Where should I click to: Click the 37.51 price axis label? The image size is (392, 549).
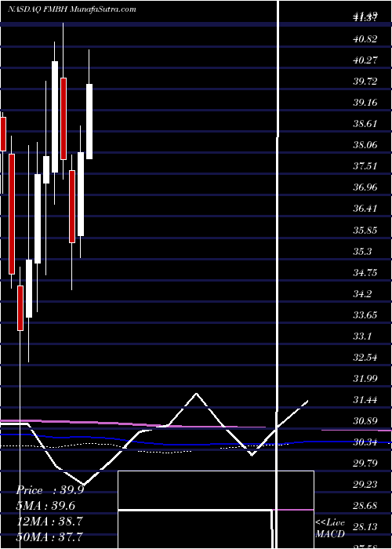[365, 166]
